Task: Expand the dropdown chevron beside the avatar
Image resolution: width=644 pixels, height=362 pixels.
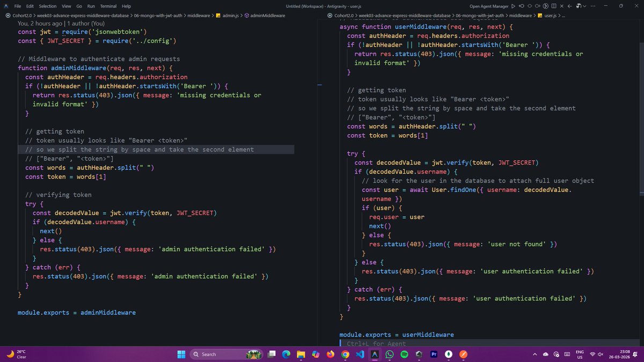Action: [x=584, y=6]
